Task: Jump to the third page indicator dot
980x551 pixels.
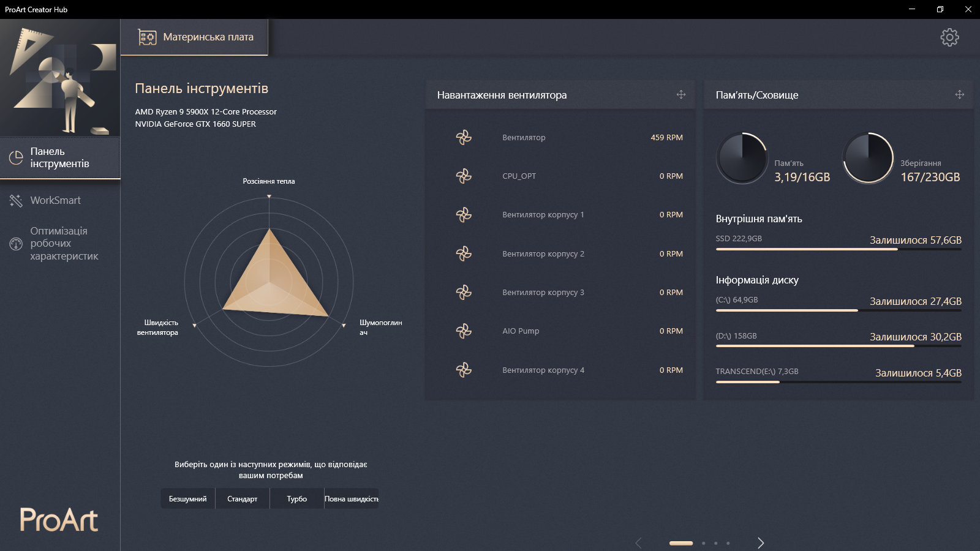Action: pyautogui.click(x=716, y=543)
